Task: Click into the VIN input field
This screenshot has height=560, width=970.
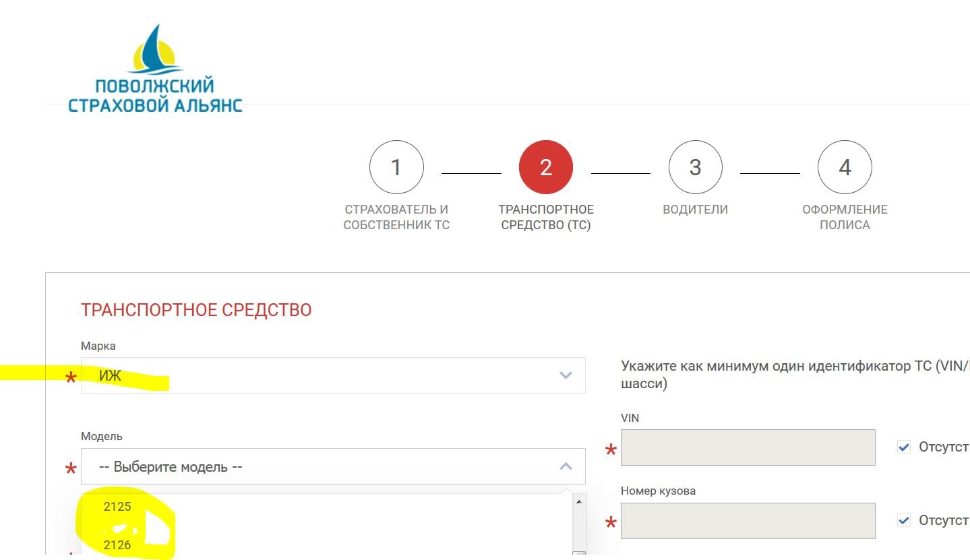Action: pos(748,447)
